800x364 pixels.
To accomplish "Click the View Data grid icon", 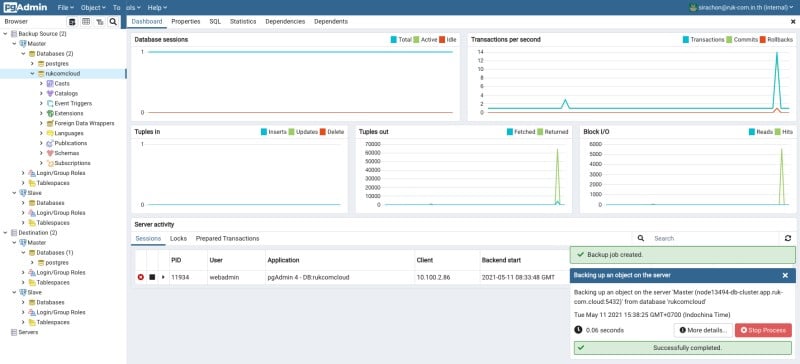I will pos(86,21).
